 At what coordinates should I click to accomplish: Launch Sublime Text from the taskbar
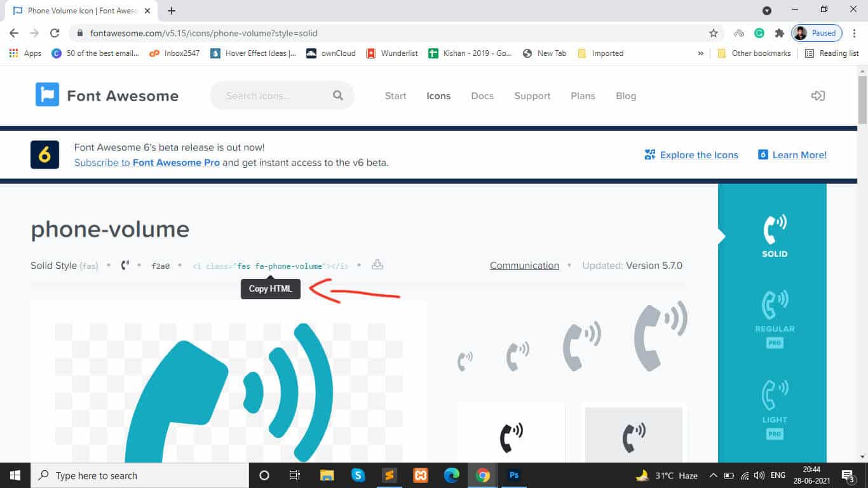click(390, 475)
